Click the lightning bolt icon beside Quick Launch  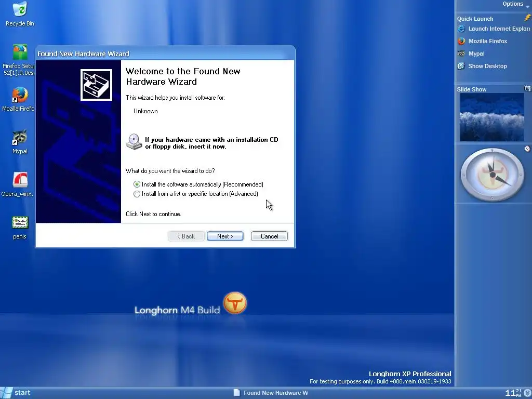click(527, 18)
